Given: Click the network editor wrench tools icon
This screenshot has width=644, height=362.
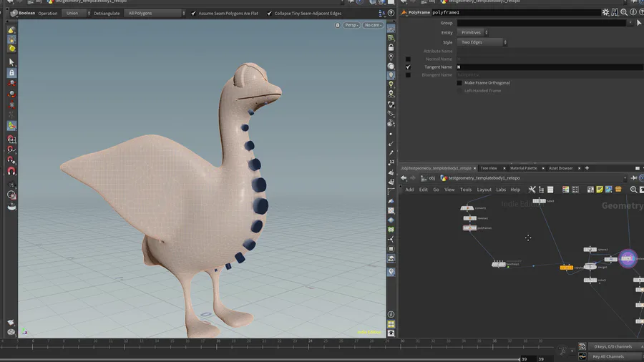Looking at the screenshot, I should click(532, 189).
